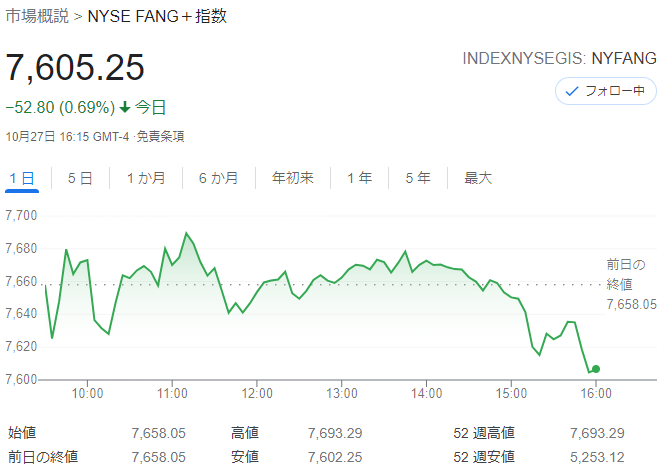
Task: Switch to the 5日 range tab
Action: 80,178
